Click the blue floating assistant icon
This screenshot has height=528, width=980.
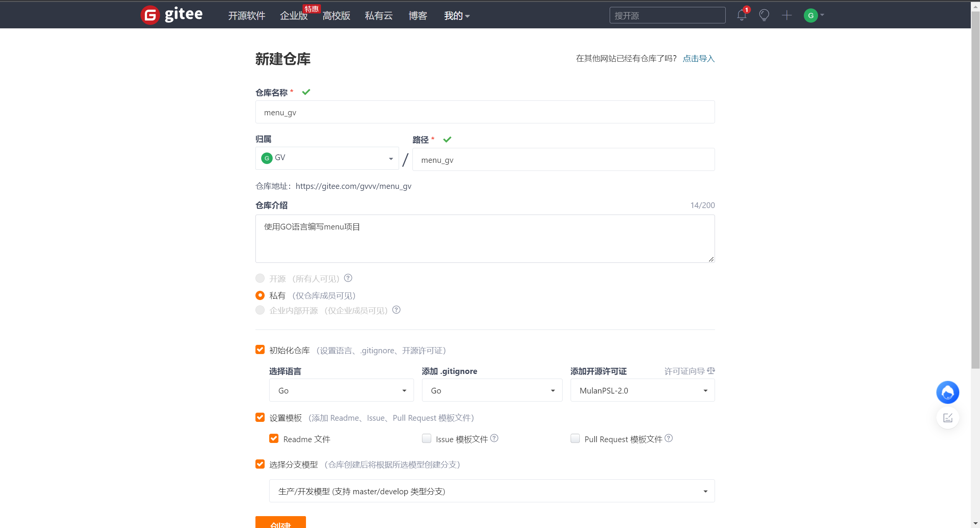click(x=947, y=392)
